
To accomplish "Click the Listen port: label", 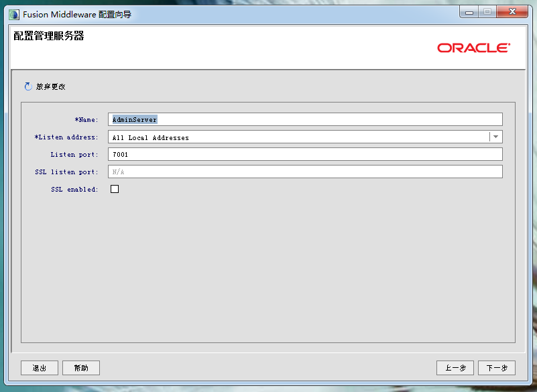I will (74, 155).
